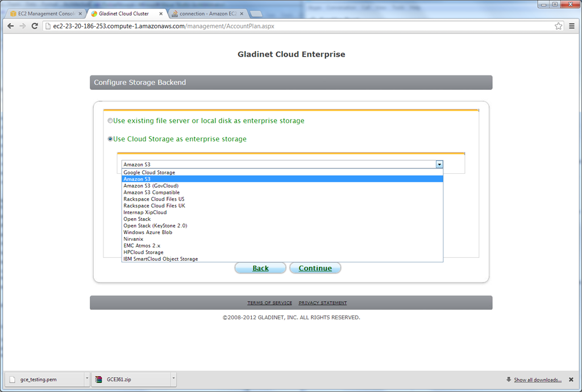Choose the highlighted Amazon S3 option in the list

click(x=282, y=179)
